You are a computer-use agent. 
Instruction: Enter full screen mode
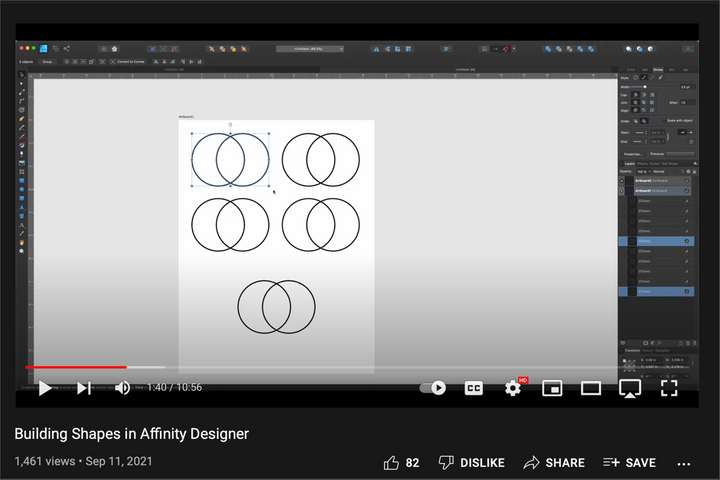[669, 388]
